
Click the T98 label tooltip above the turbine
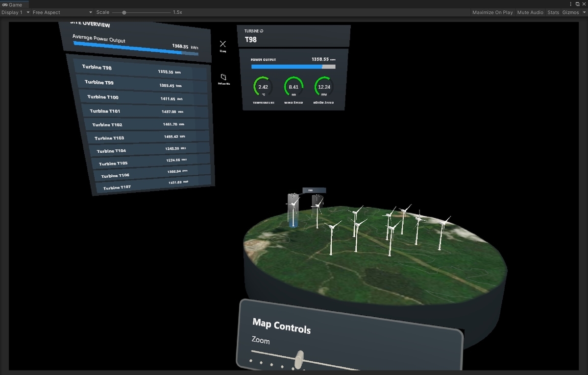[314, 190]
